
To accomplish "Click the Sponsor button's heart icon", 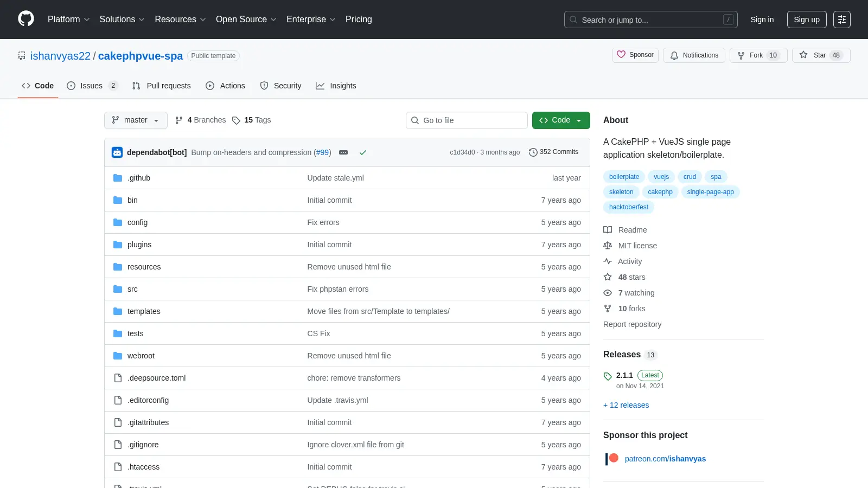I will pos(621,55).
